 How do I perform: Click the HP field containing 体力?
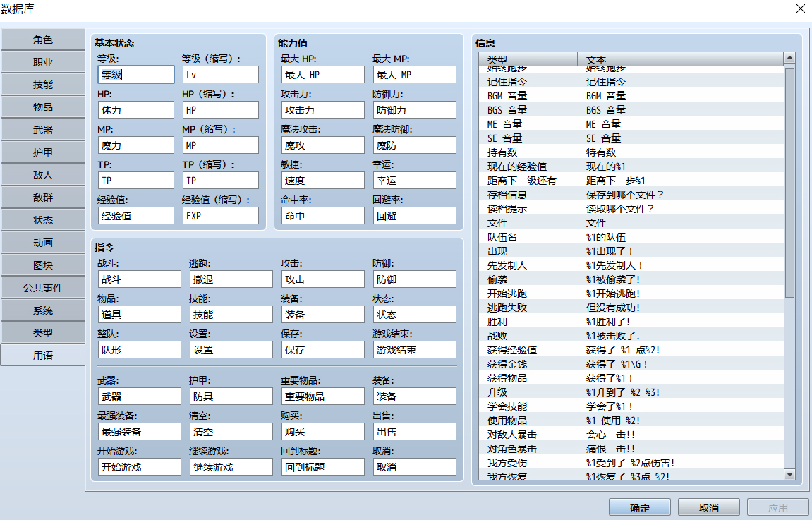pos(136,110)
